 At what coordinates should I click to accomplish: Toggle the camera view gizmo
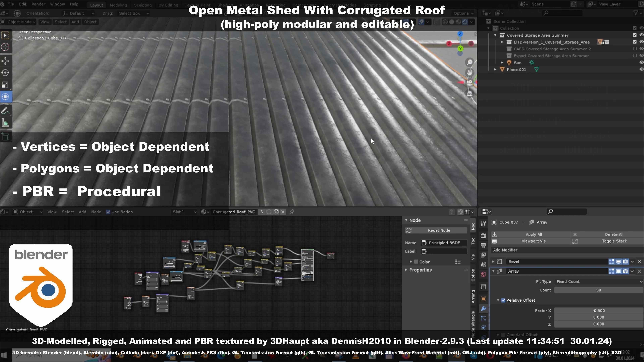click(470, 83)
